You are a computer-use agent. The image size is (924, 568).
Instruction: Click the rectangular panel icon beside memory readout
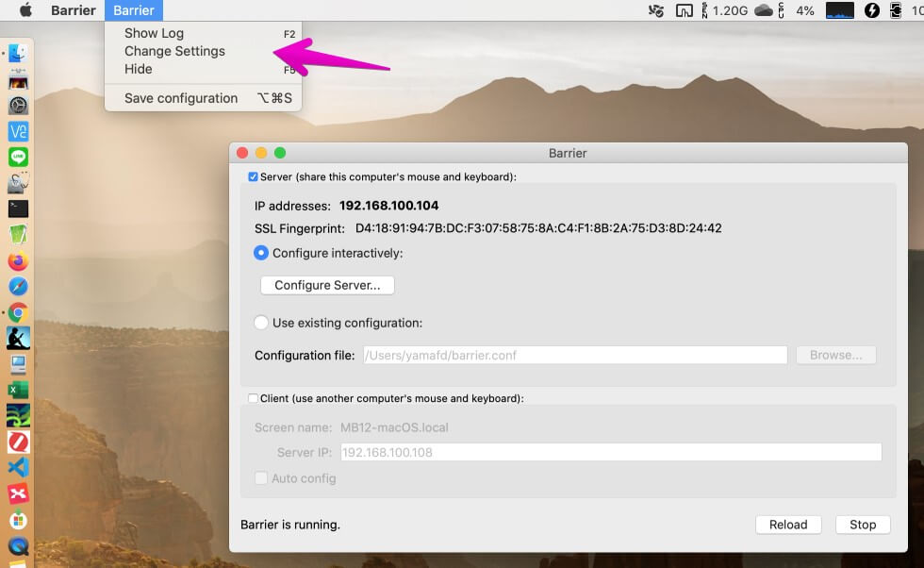click(685, 10)
